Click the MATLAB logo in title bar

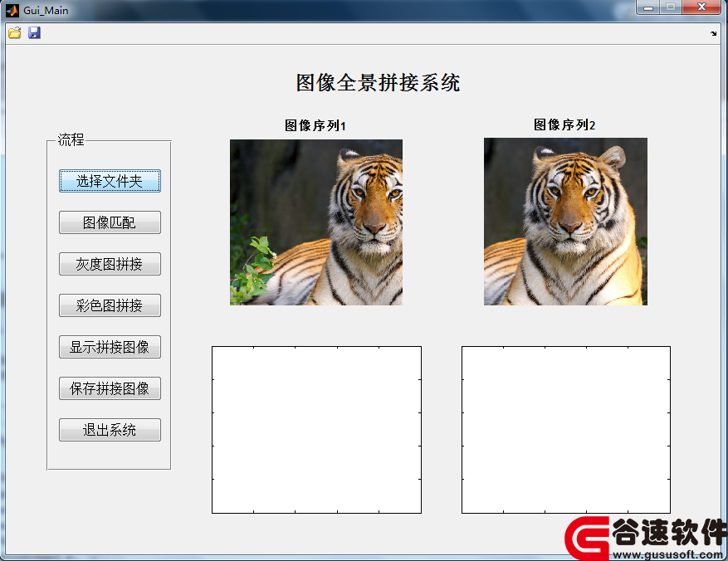(12, 10)
